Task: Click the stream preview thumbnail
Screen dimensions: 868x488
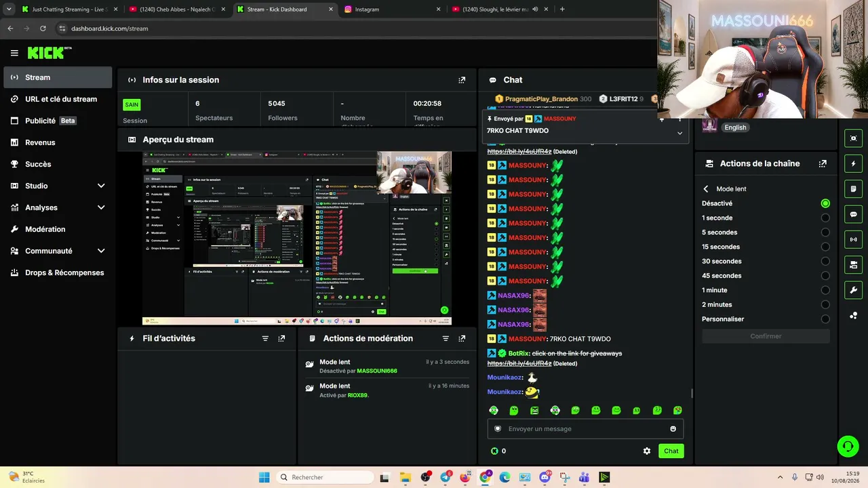Action: pos(296,238)
